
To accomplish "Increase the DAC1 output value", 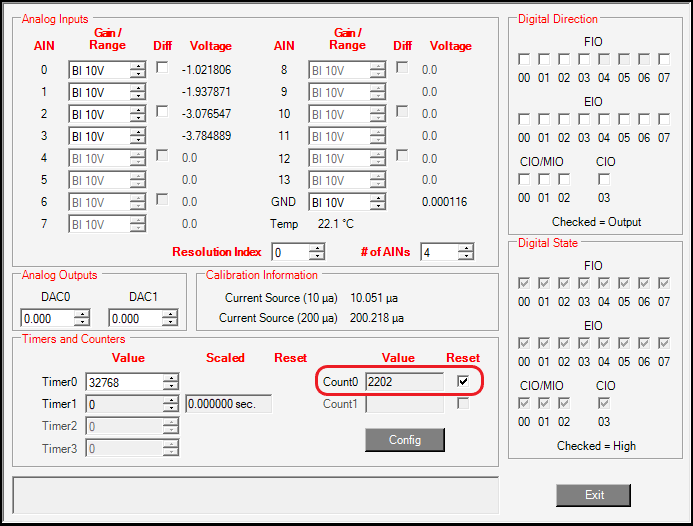I will 170,314.
